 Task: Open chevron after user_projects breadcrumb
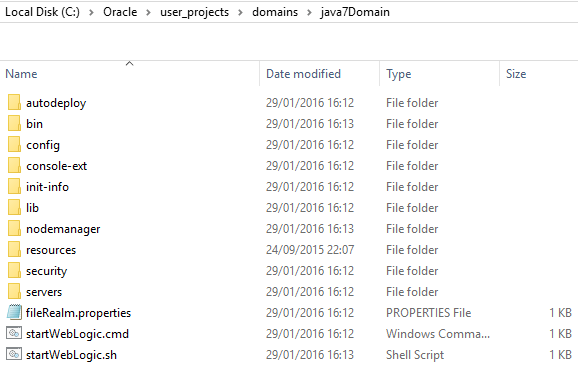point(240,13)
